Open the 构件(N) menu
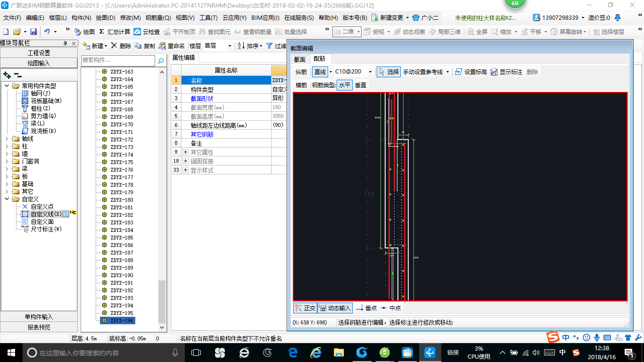This screenshot has height=362, width=644. [x=81, y=18]
